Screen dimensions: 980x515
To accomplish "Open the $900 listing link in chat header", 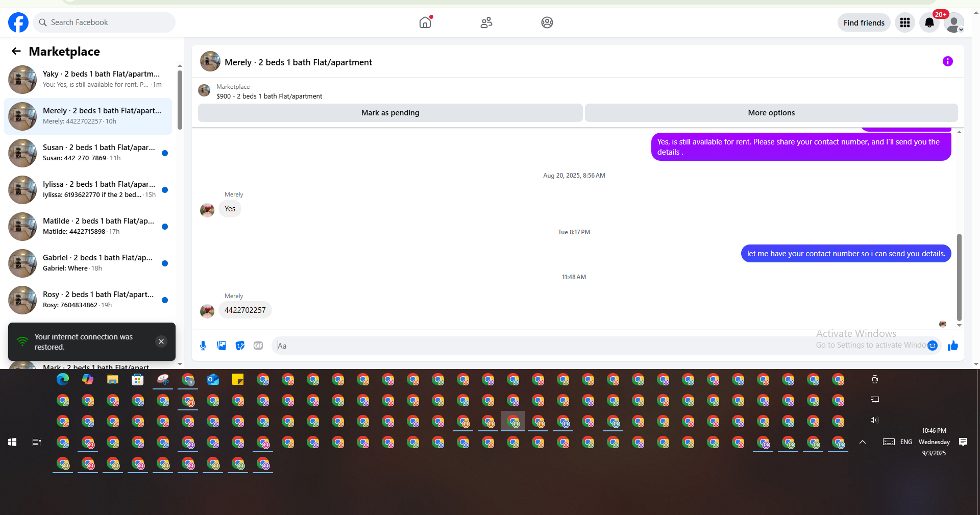I will (x=269, y=96).
